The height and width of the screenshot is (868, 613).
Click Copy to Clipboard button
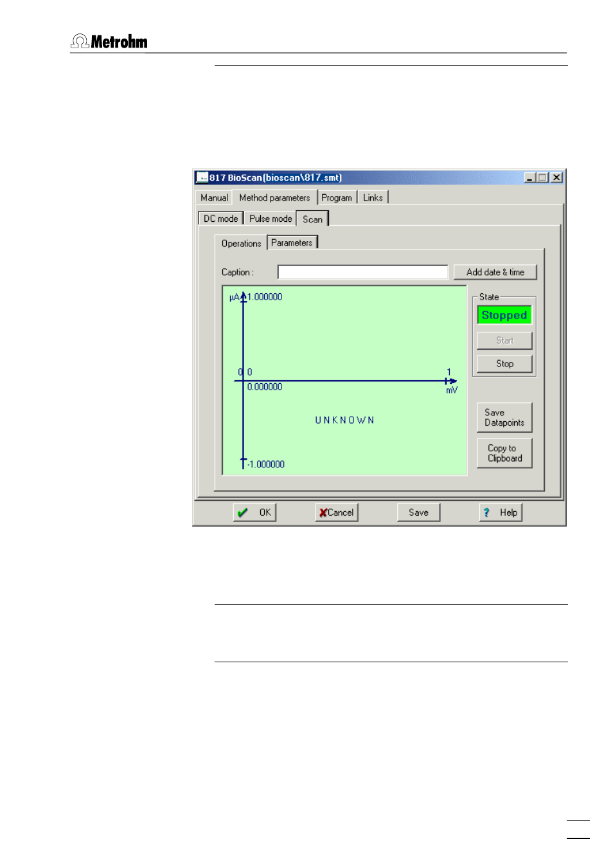[504, 453]
